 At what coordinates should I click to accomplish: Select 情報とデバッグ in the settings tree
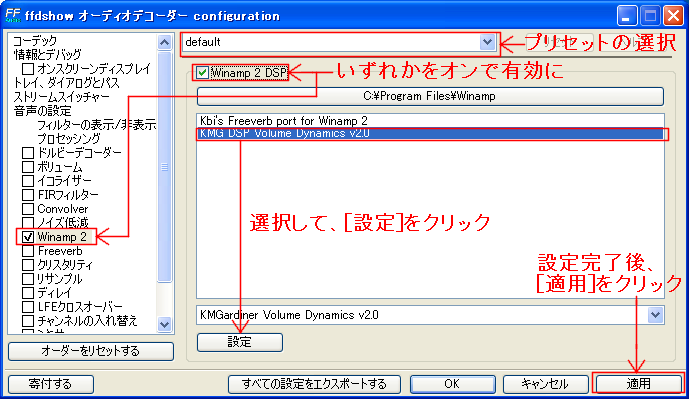click(x=47, y=54)
